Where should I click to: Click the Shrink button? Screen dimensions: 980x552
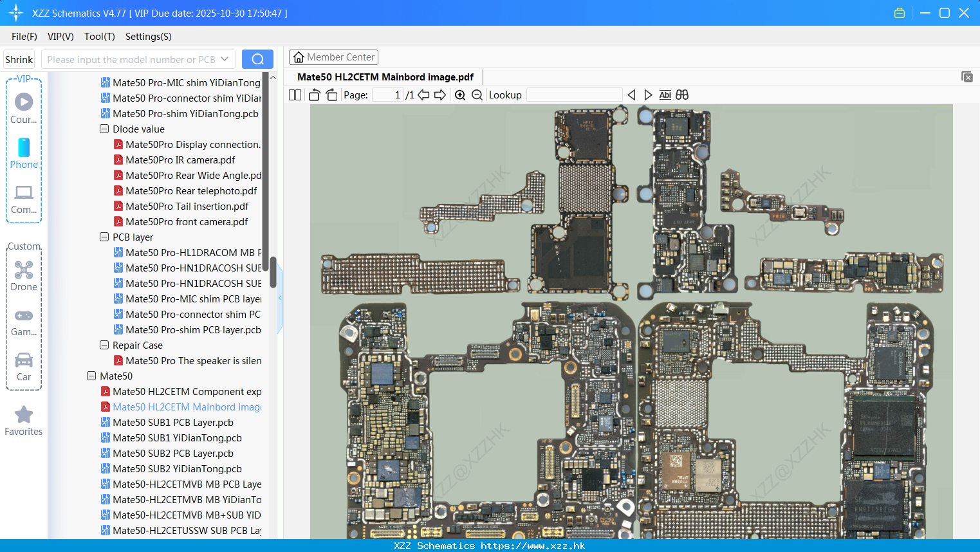[x=19, y=59]
